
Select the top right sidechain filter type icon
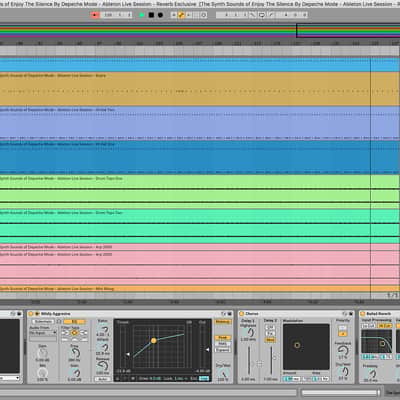coord(83,333)
